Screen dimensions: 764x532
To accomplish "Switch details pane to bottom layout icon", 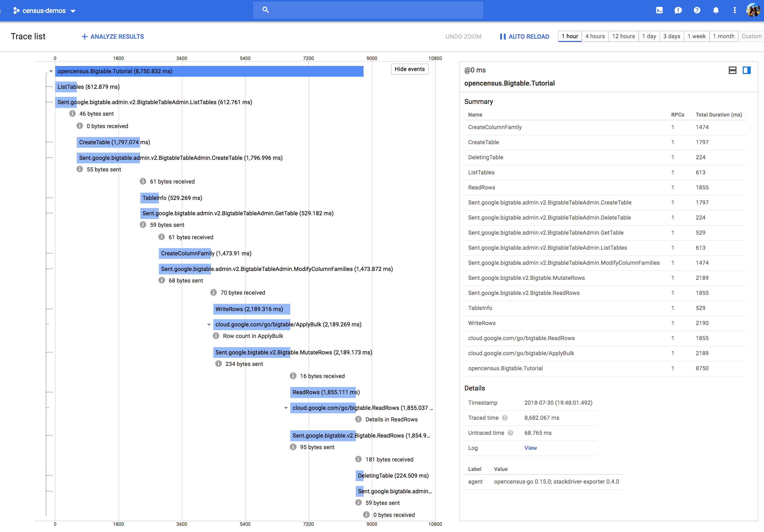I will click(732, 70).
